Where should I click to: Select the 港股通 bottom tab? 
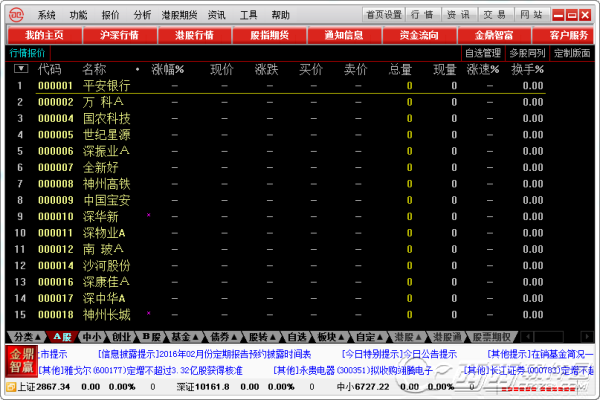tap(447, 337)
